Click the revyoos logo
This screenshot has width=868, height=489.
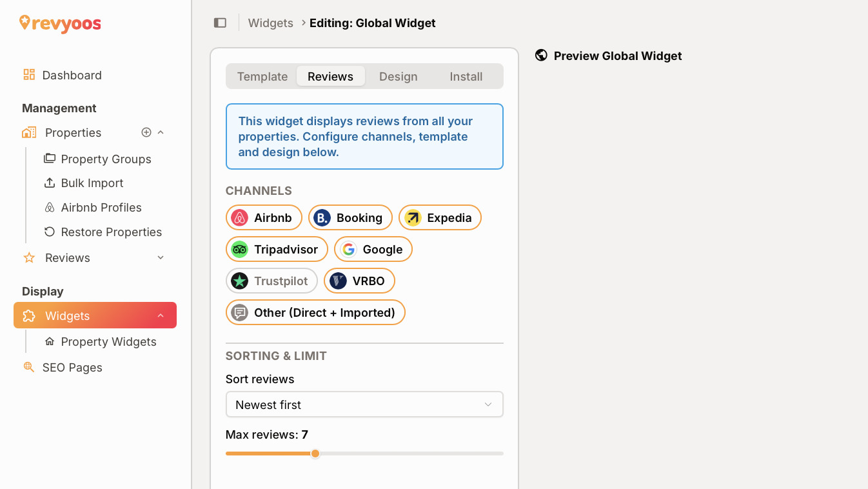click(60, 24)
